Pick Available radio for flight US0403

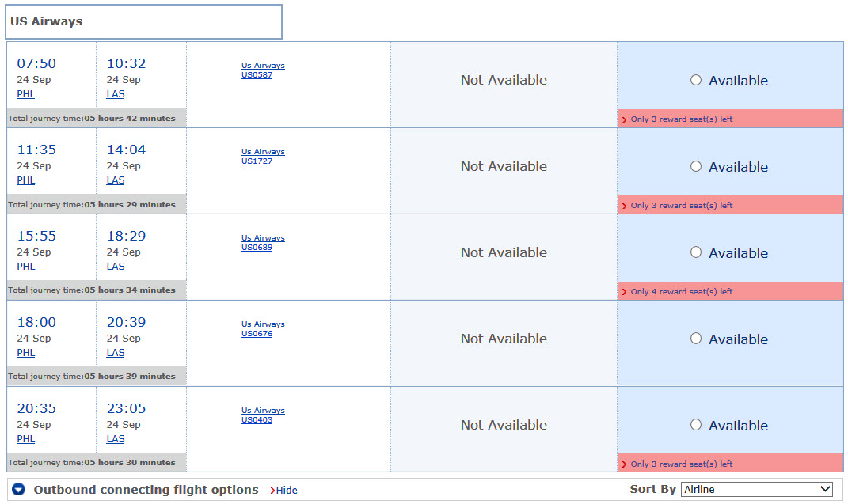(x=696, y=425)
